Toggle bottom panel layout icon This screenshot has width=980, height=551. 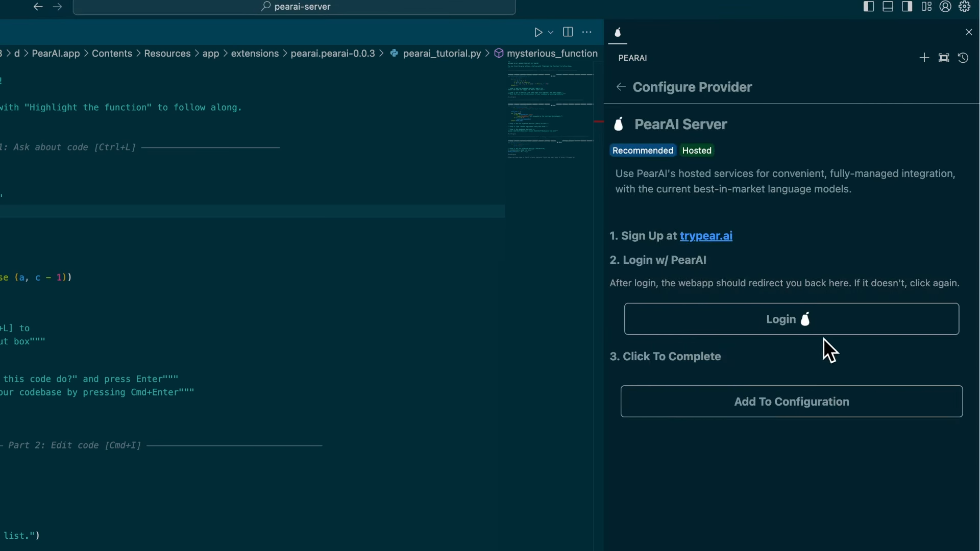[888, 7]
